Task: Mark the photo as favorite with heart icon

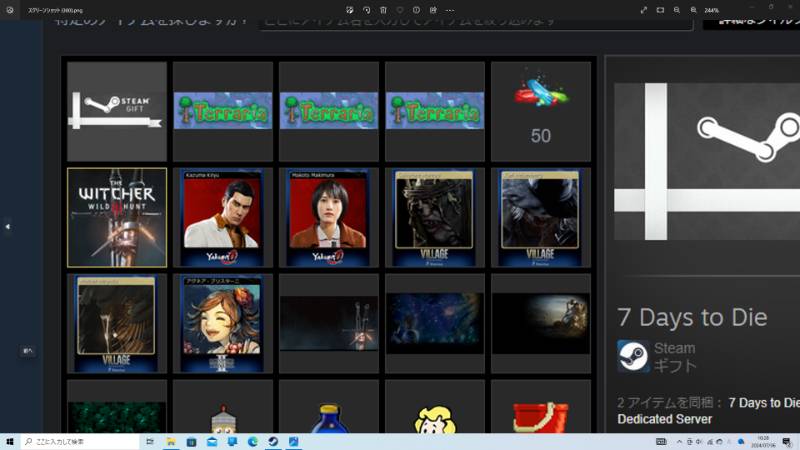Action: [400, 10]
